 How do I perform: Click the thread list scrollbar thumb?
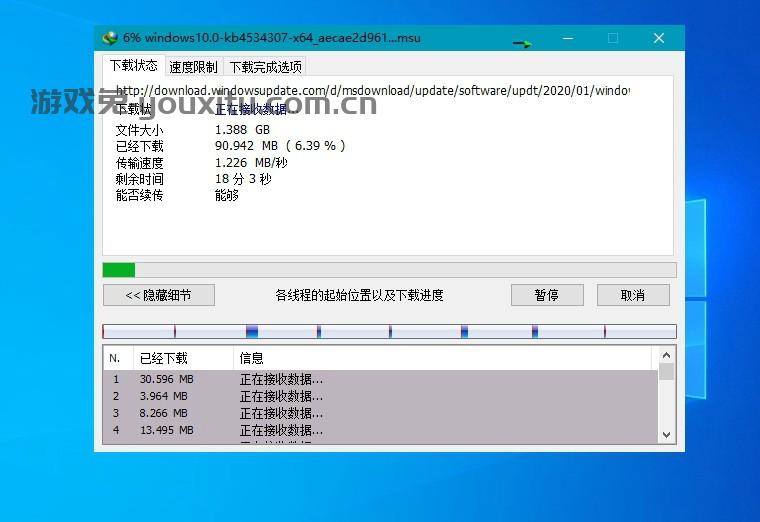666,371
